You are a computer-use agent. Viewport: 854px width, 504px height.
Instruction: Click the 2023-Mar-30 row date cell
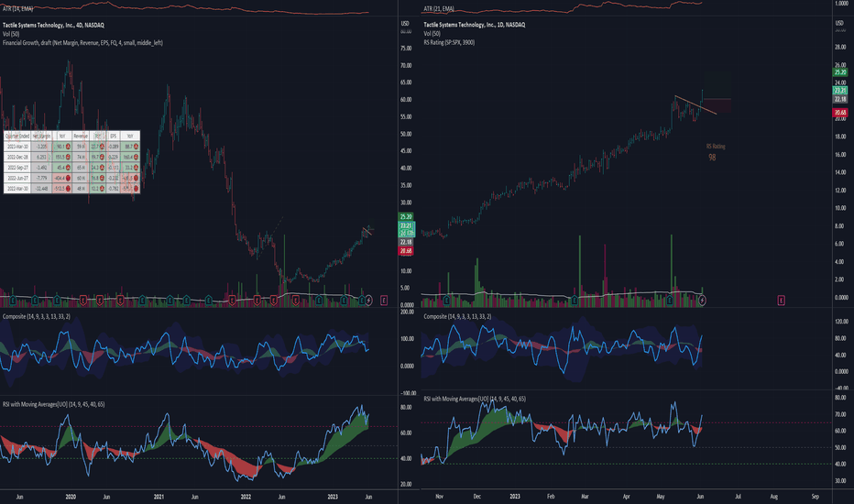[17, 147]
